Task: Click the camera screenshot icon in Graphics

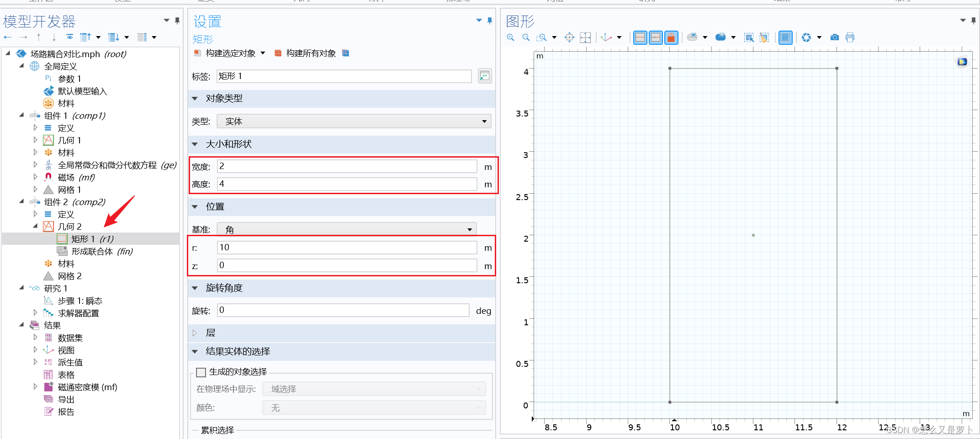Action: pyautogui.click(x=835, y=37)
